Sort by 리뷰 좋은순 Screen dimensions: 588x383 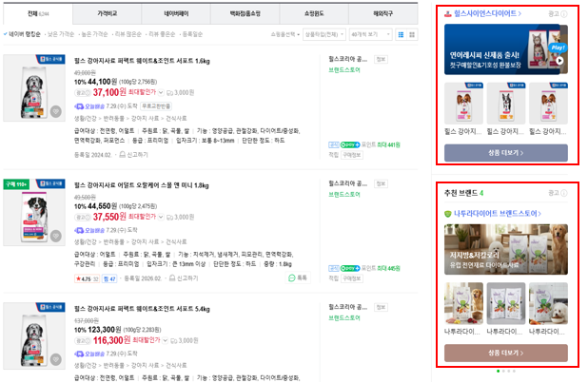point(162,34)
